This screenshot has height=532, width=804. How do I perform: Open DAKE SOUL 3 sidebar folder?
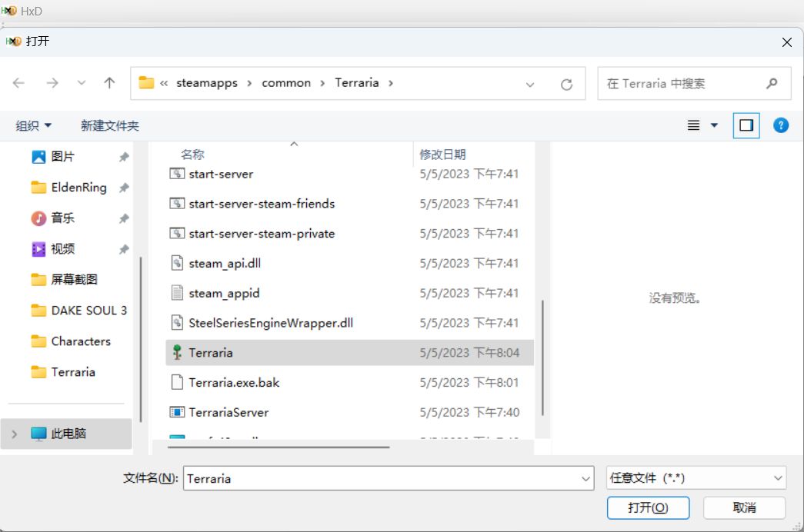coord(88,311)
